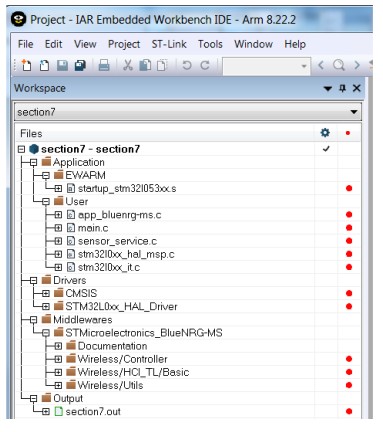Click the EWARM folder icon

(x=59, y=175)
